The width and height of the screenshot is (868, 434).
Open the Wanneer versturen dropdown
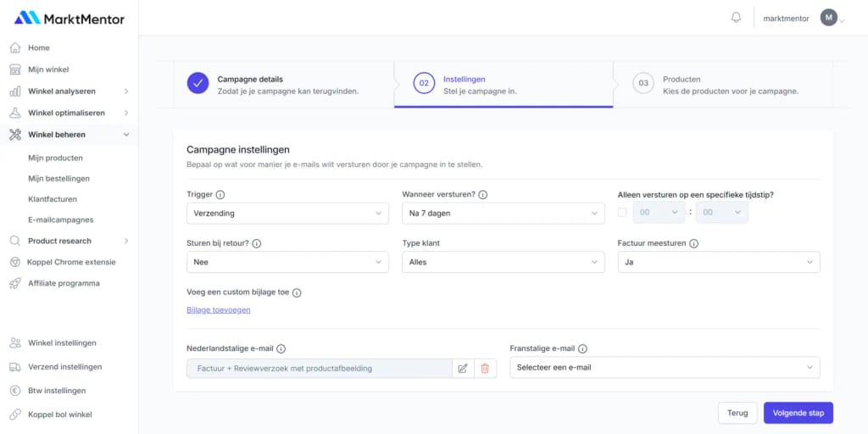click(503, 214)
